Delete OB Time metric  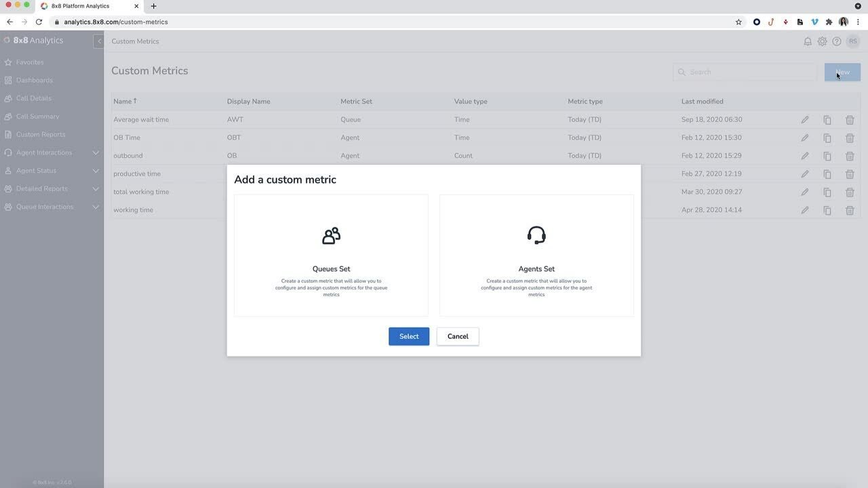[850, 138]
